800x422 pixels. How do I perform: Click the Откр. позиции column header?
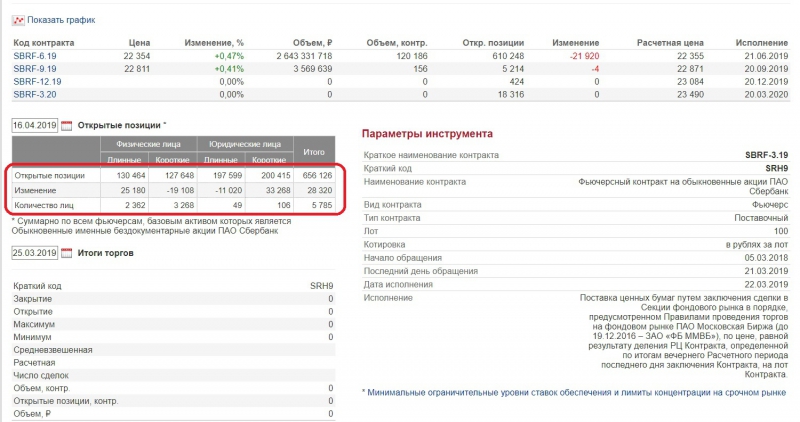click(x=493, y=43)
